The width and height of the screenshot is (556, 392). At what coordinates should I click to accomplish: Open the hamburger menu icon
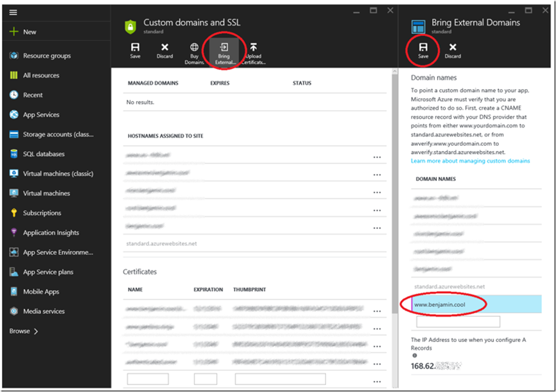point(13,12)
